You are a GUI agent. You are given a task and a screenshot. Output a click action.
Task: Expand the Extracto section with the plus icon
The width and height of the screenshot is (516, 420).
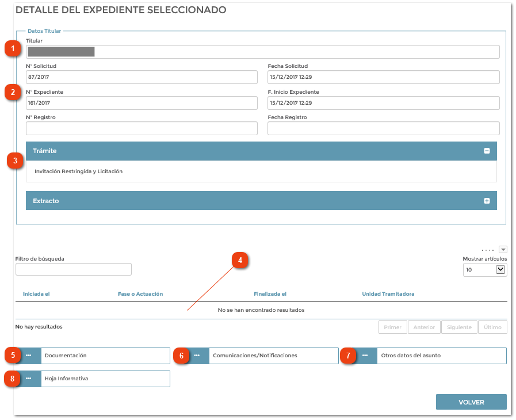coord(487,200)
